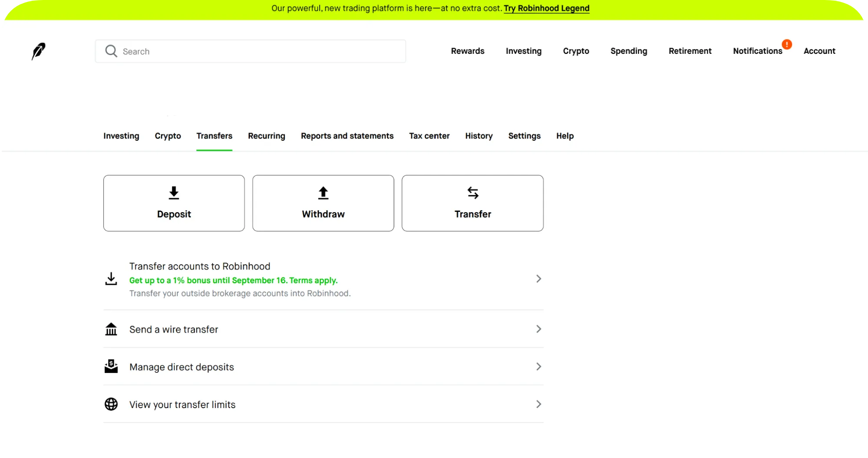Open Send a wire transfer chevron

point(538,329)
